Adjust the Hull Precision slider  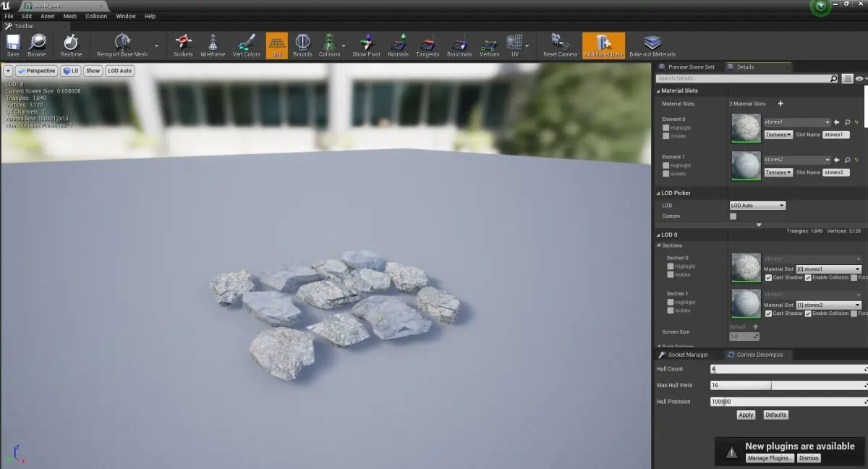788,401
